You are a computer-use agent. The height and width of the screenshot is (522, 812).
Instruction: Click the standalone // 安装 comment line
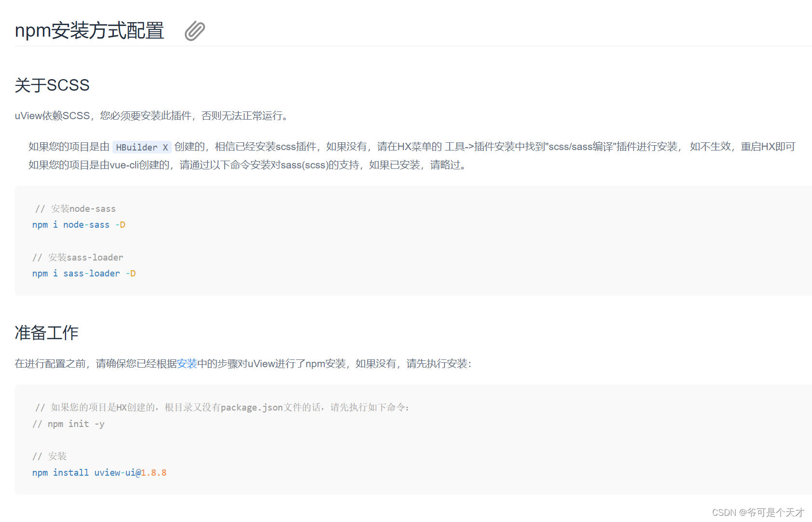(49, 456)
